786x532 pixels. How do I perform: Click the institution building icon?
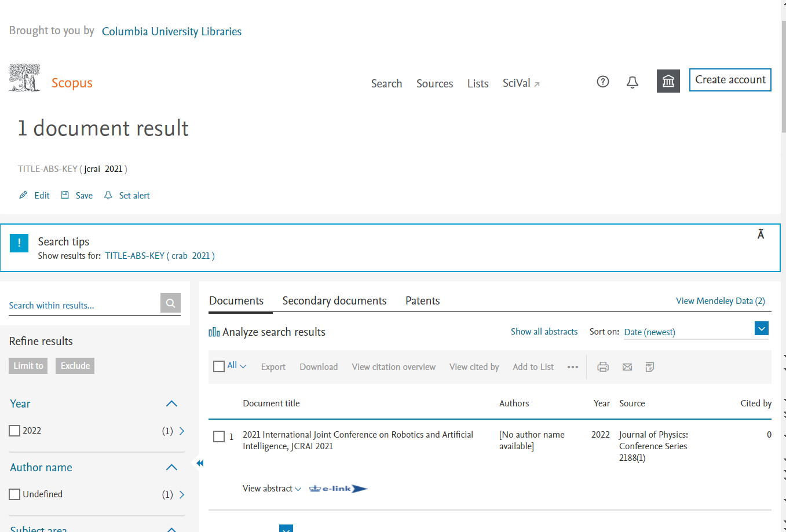(x=668, y=81)
